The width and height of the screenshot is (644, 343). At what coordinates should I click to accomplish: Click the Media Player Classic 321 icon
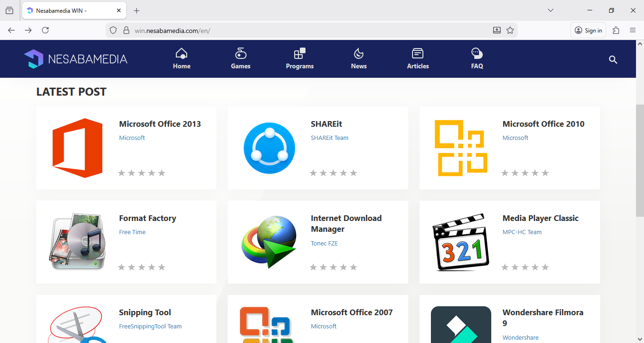pyautogui.click(x=461, y=242)
